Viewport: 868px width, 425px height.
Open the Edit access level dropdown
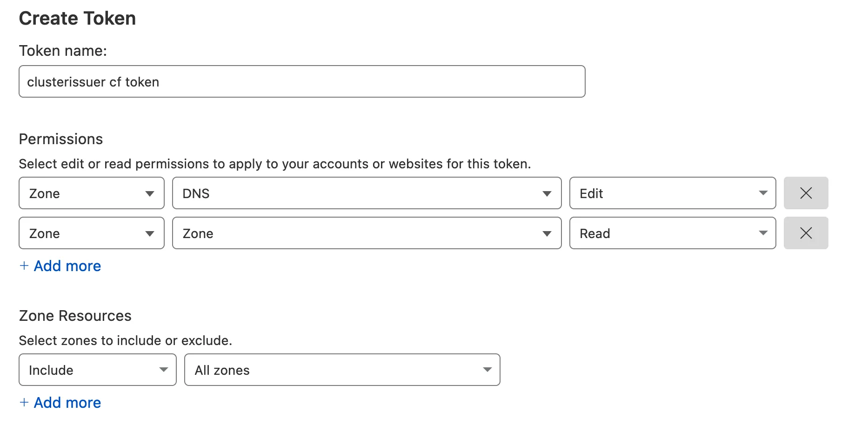pyautogui.click(x=672, y=193)
